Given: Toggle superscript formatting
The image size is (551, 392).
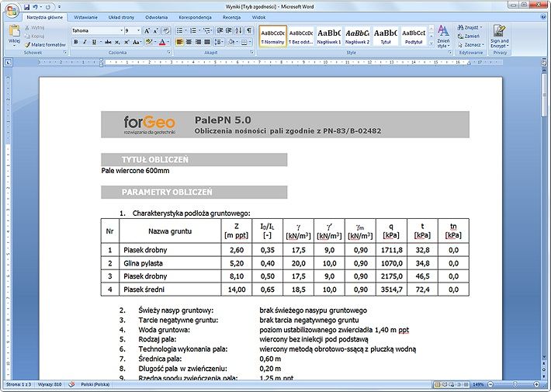Looking at the screenshot, I should [x=126, y=42].
